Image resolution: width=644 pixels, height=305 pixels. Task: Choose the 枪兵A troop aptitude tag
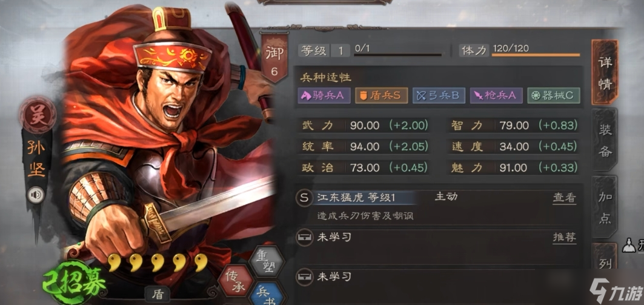click(x=496, y=95)
